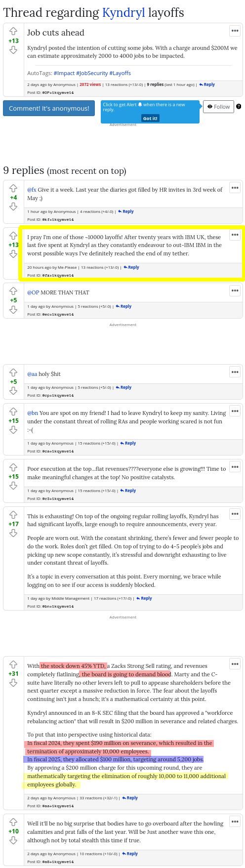Open the @bn mention link

click(x=33, y=413)
